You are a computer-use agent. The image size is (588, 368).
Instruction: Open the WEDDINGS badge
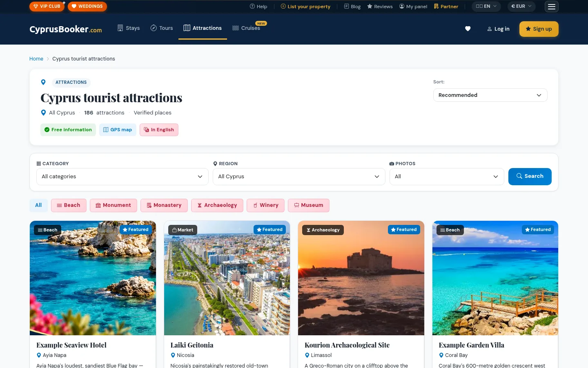point(87,7)
